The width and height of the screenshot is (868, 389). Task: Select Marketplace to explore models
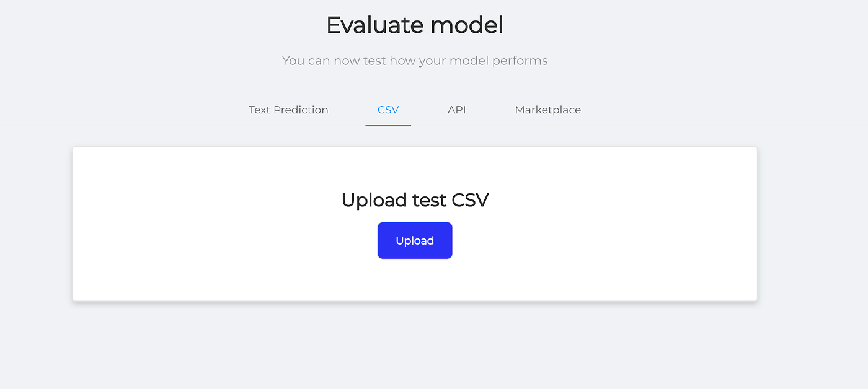[x=547, y=110]
